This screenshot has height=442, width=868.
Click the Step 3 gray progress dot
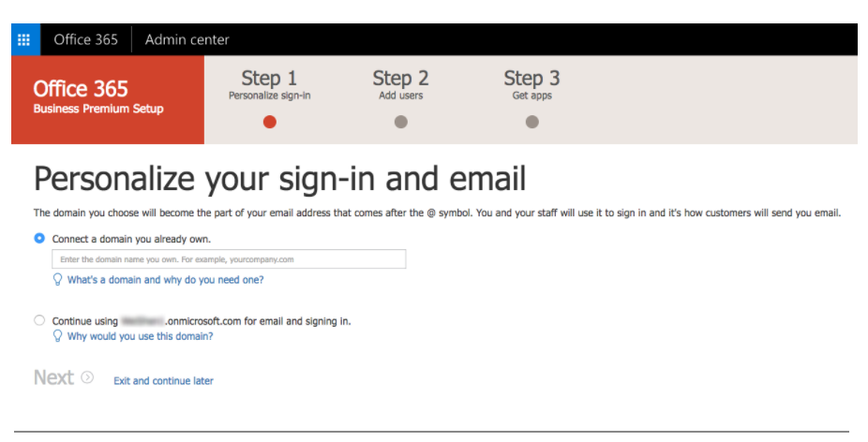[x=532, y=122]
